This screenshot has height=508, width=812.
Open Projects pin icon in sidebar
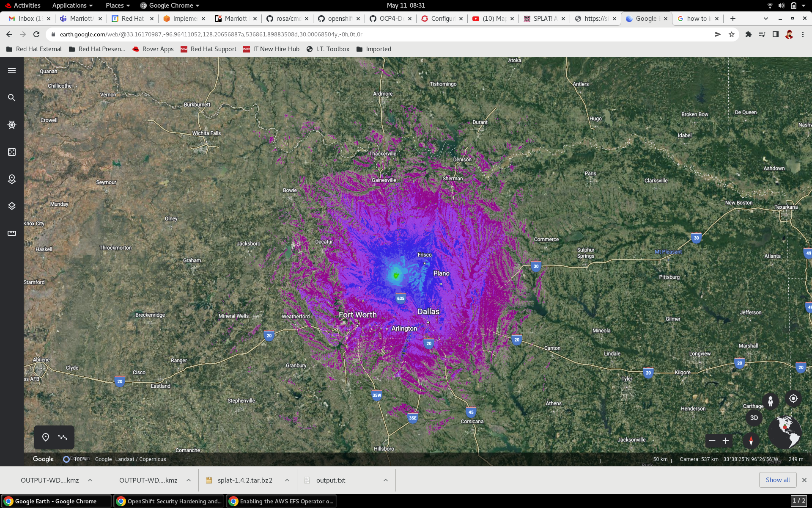[12, 179]
